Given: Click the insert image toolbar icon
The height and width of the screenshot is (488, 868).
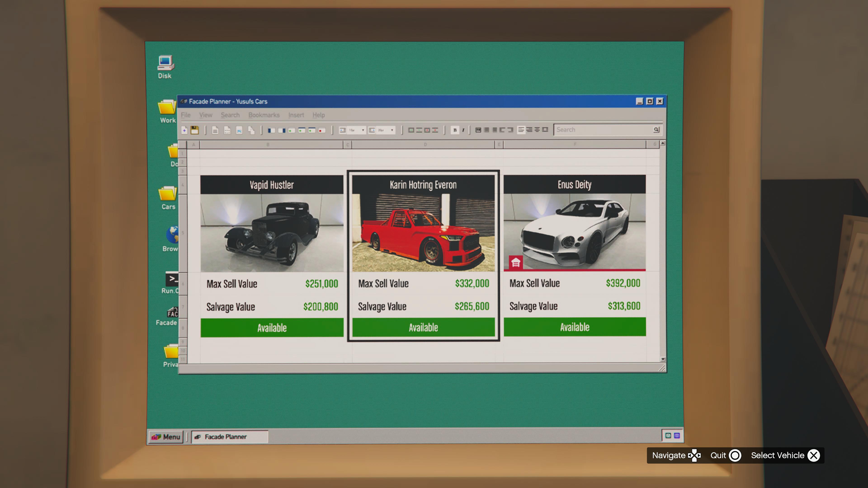Looking at the screenshot, I should point(239,130).
